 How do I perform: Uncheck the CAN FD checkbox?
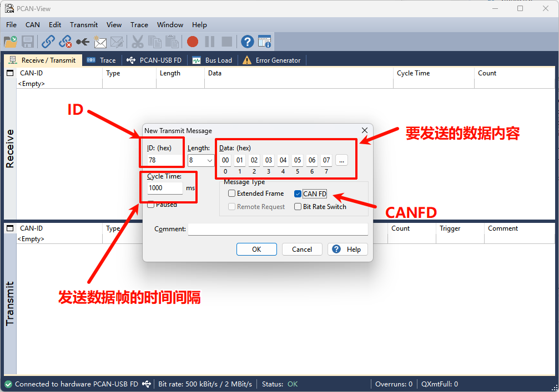pos(298,194)
